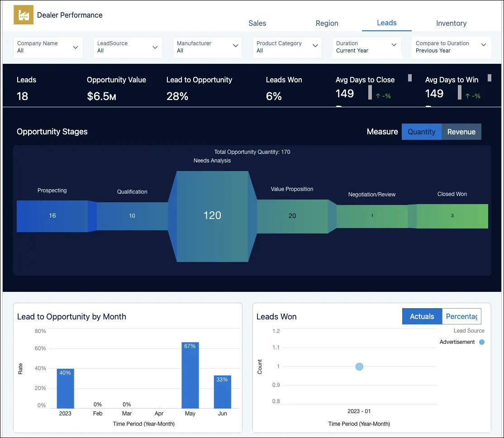Click the Lead to Opportunity by Month title
Image resolution: width=504 pixels, height=438 pixels.
71,316
